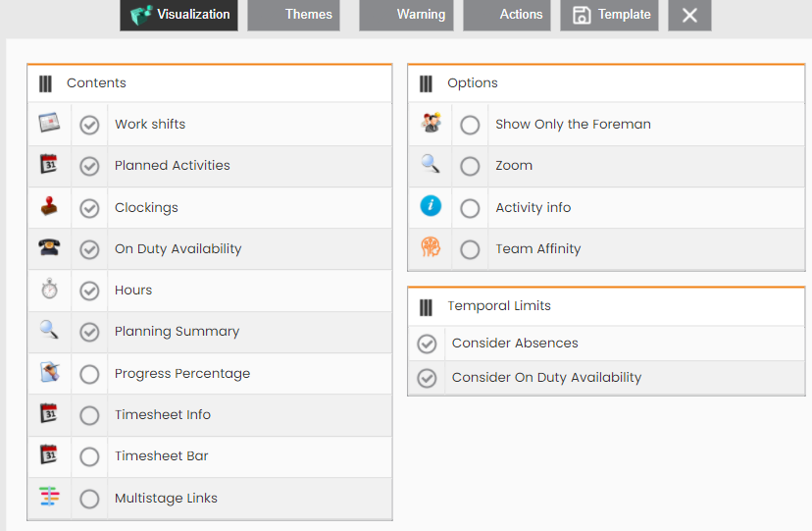The height and width of the screenshot is (531, 812).
Task: Click the Planning Summary label
Action: pos(178,332)
